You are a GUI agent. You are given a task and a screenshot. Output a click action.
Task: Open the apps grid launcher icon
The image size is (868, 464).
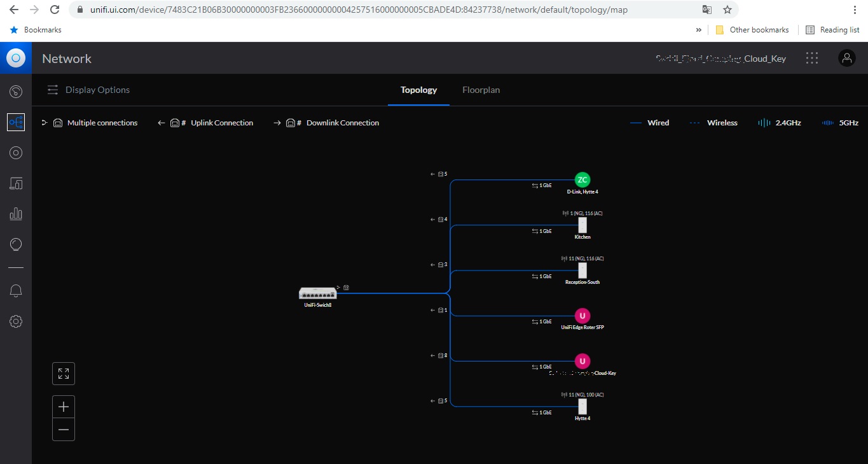click(x=812, y=59)
